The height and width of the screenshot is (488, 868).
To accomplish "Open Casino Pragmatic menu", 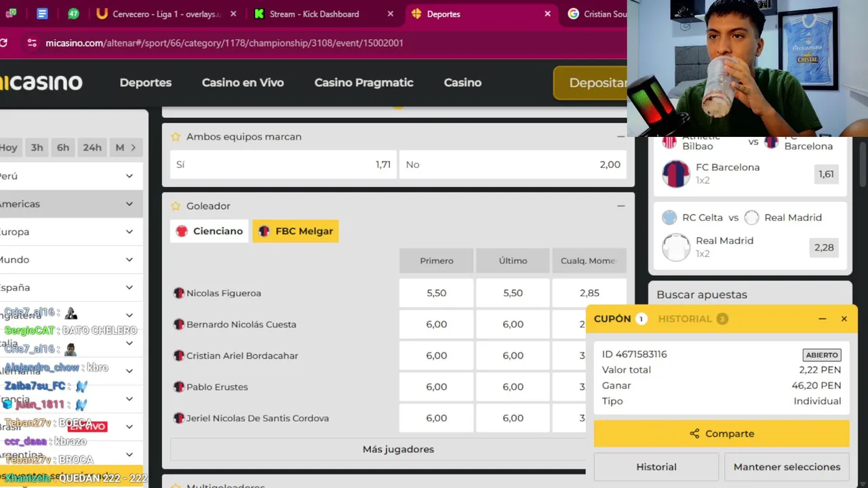I will click(363, 83).
